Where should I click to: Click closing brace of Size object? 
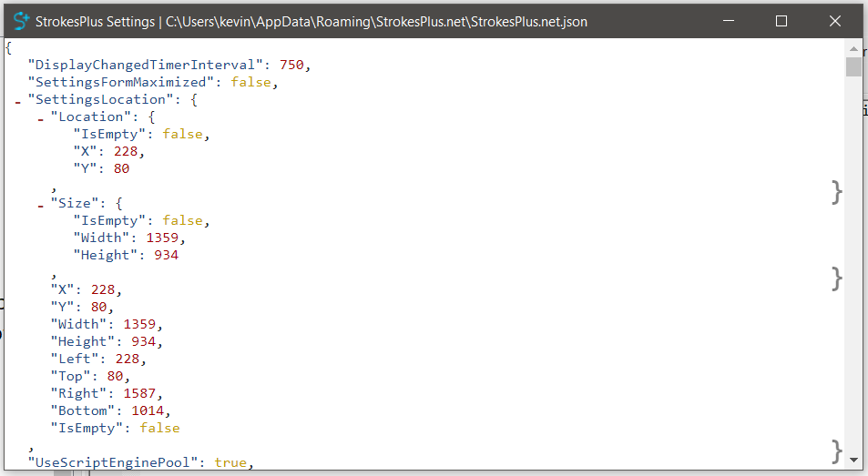pyautogui.click(x=836, y=279)
